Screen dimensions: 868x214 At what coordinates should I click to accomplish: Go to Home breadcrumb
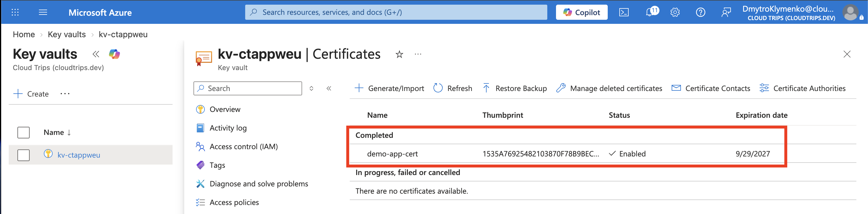click(24, 34)
